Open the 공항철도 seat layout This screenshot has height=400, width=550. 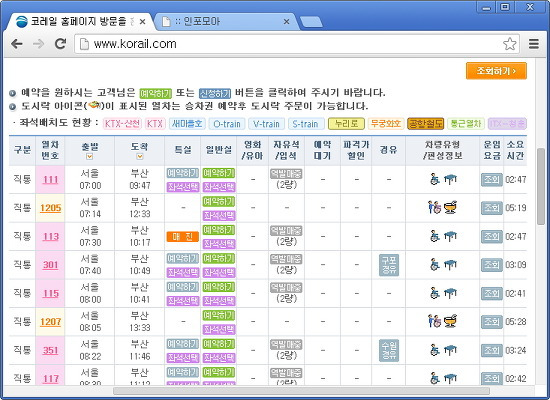coord(425,124)
